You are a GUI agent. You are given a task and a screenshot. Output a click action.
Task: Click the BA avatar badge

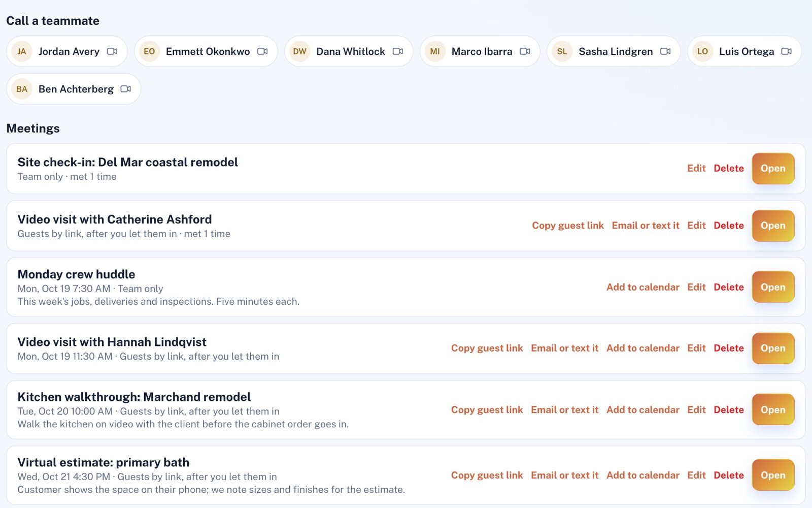(22, 89)
